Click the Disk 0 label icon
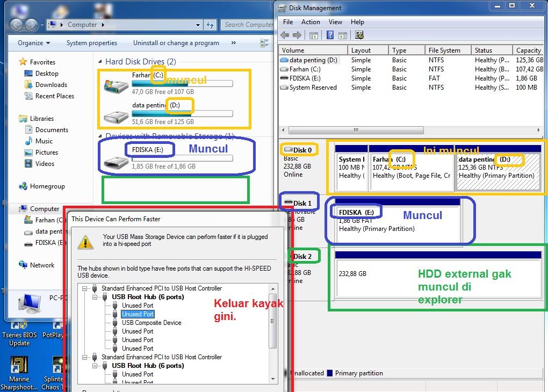Viewport: 548px width, 392px height. (289, 149)
